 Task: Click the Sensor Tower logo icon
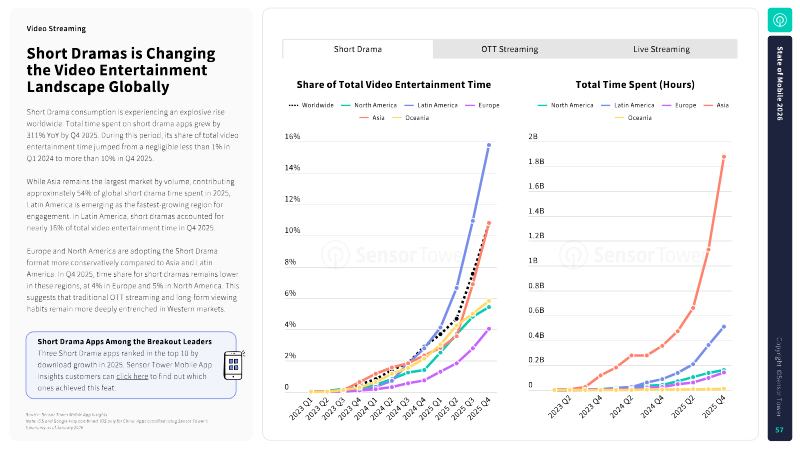pos(780,20)
